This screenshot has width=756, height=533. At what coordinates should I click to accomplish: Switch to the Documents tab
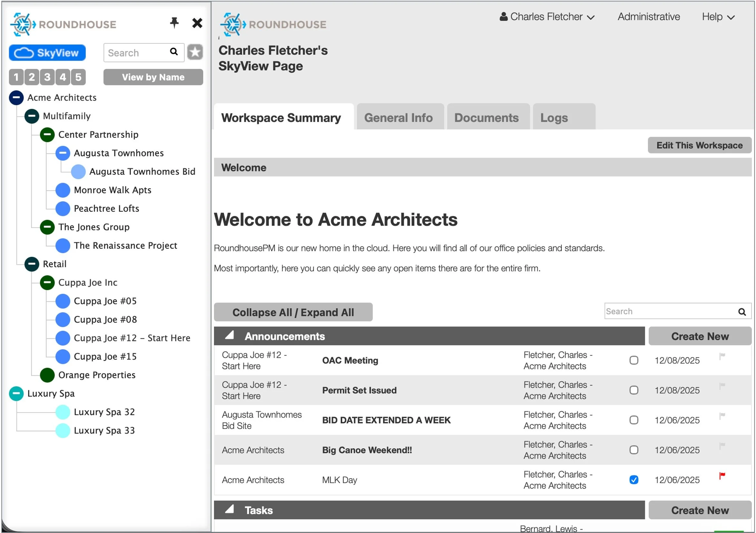click(486, 118)
